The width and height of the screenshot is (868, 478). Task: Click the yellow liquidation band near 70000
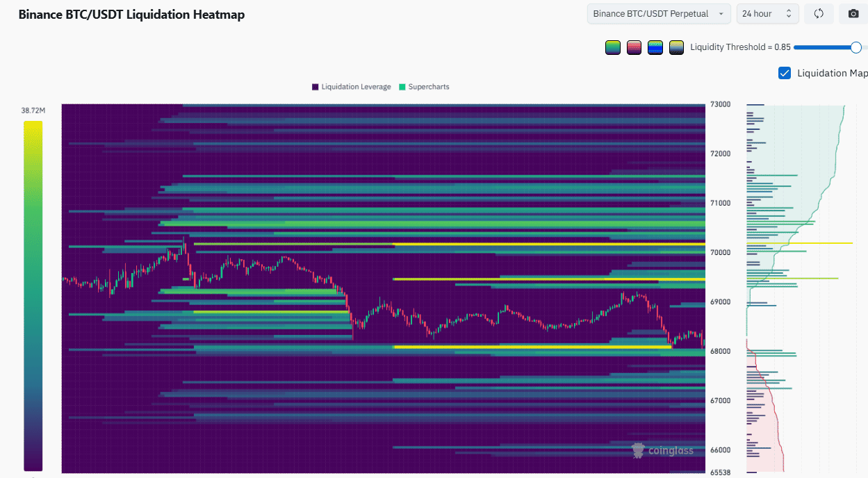click(549, 245)
